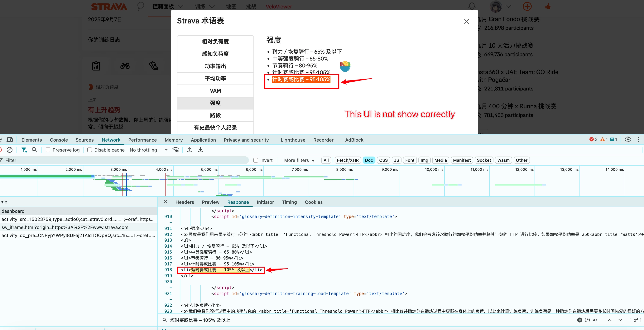Open network conditions wifi icon
This screenshot has width=644, height=330.
(176, 150)
